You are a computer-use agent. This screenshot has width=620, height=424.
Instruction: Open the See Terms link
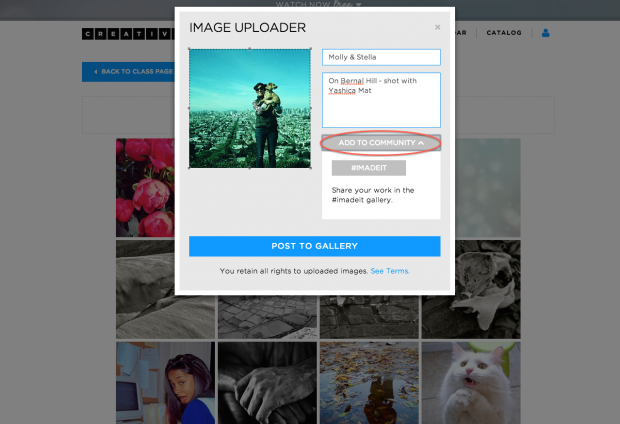(390, 271)
